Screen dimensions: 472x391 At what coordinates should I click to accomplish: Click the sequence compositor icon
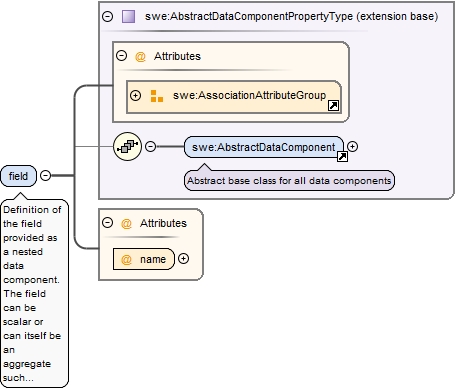pyautogui.click(x=127, y=146)
